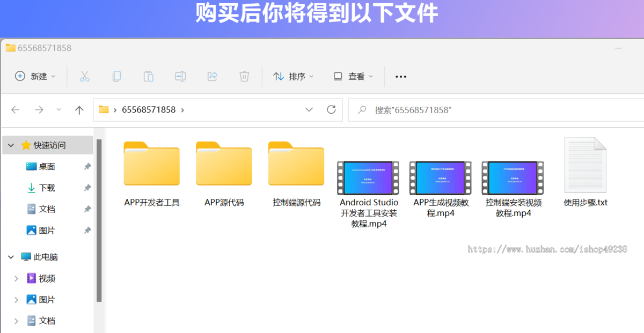Select 控制端安装视频教程.mp4 video file
Image resolution: width=644 pixels, height=333 pixels.
pos(514,189)
